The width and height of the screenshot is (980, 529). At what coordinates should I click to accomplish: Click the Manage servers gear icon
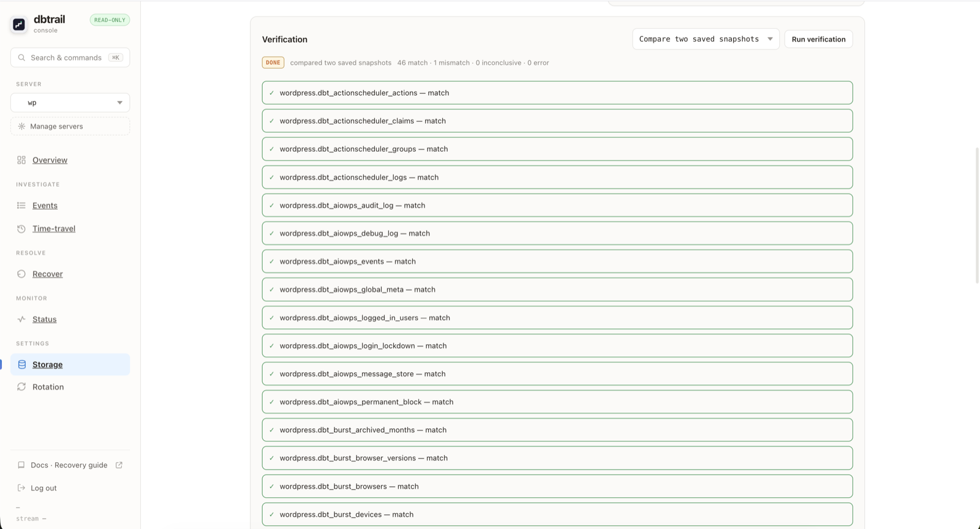pos(21,126)
